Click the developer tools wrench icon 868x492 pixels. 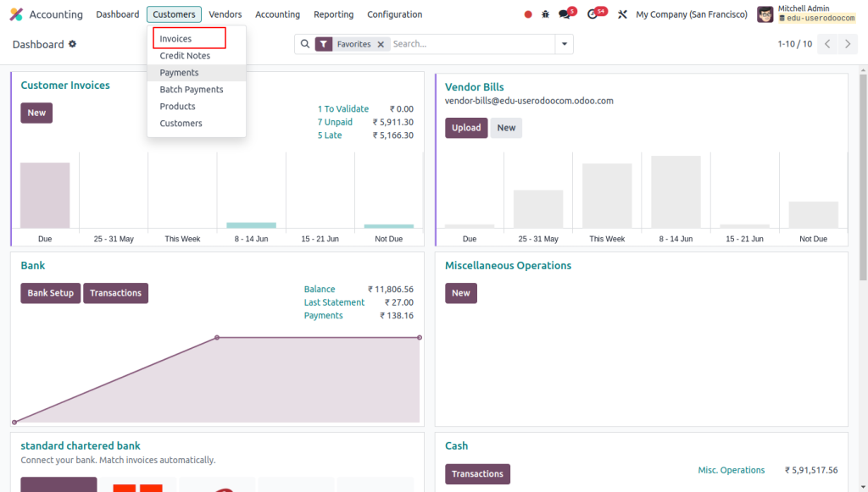click(x=622, y=14)
